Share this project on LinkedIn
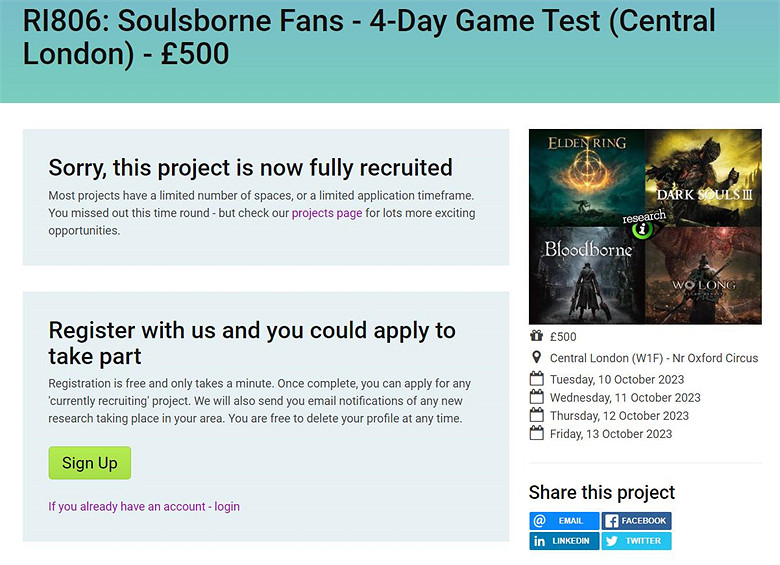The width and height of the screenshot is (780, 565). (564, 541)
